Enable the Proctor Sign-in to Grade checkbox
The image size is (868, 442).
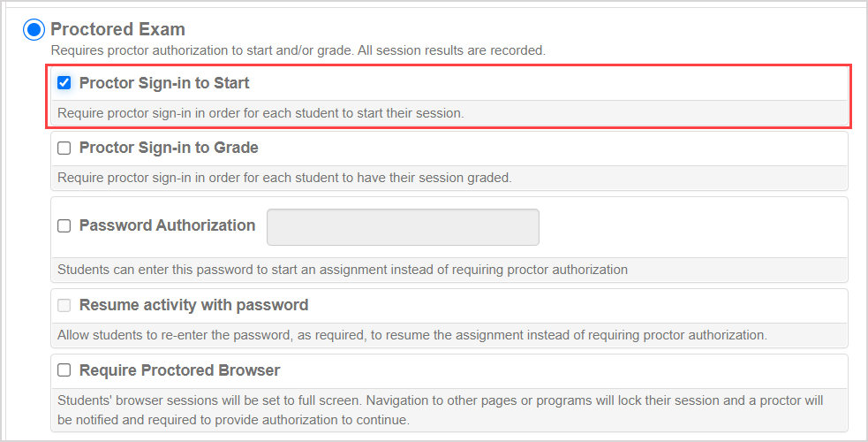pyautogui.click(x=64, y=149)
